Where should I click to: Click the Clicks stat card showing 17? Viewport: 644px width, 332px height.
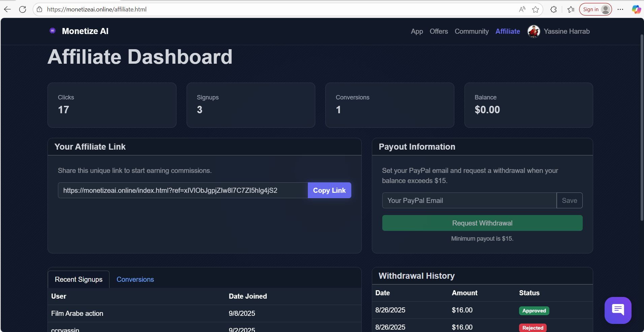pyautogui.click(x=112, y=105)
